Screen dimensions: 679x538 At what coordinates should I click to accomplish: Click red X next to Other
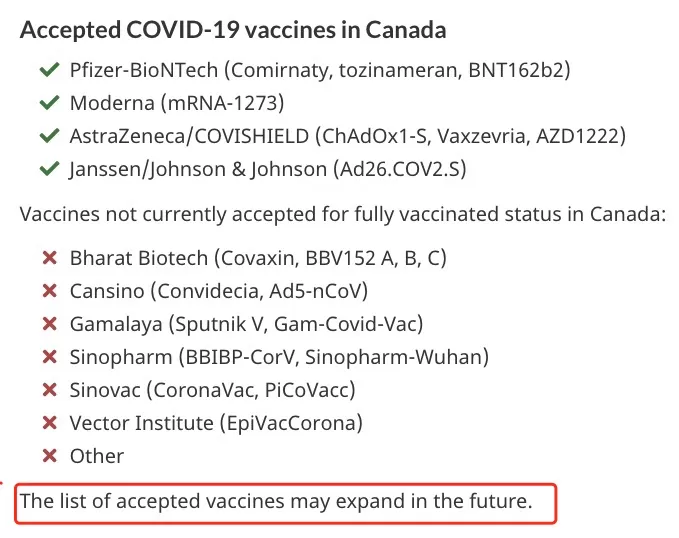50,456
